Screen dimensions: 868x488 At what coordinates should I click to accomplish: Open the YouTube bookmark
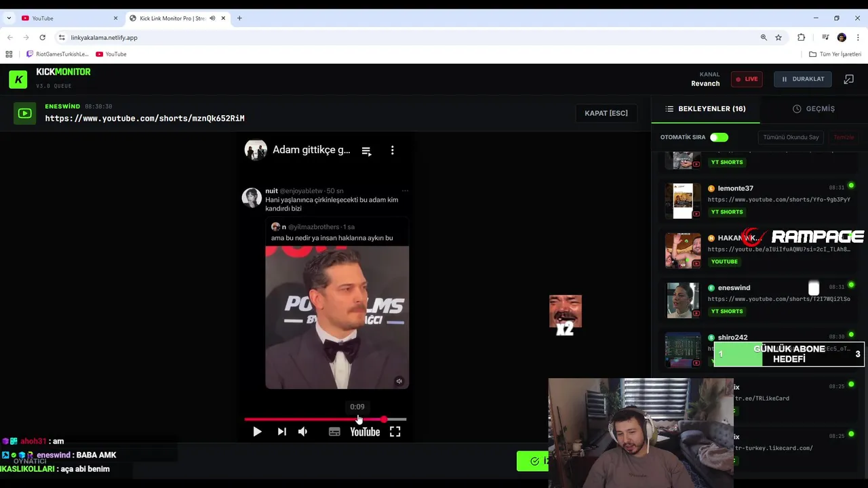click(x=111, y=54)
